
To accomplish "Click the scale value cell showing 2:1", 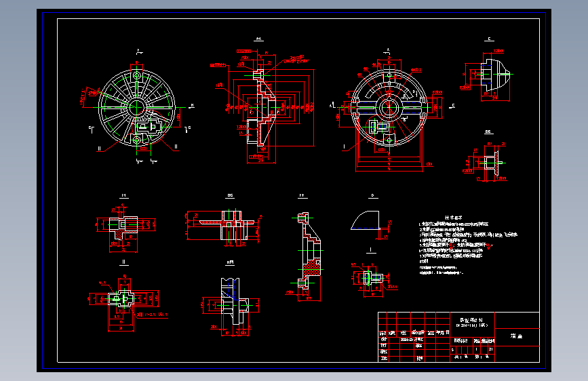I will pos(491,349).
